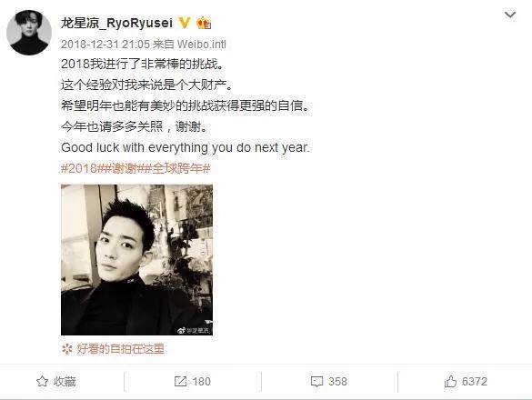Click the star favorite icon
This screenshot has width=532, height=400.
point(43,381)
